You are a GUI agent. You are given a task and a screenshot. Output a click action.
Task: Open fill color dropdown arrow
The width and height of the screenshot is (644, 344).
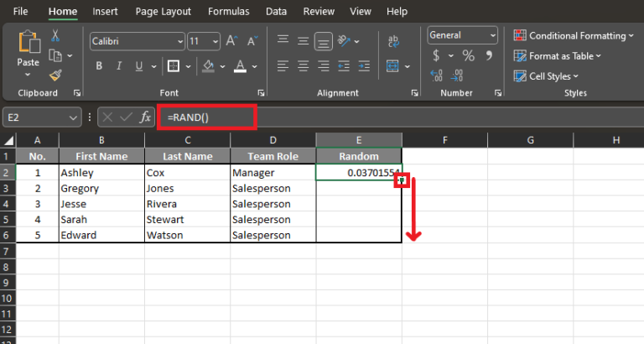point(222,66)
